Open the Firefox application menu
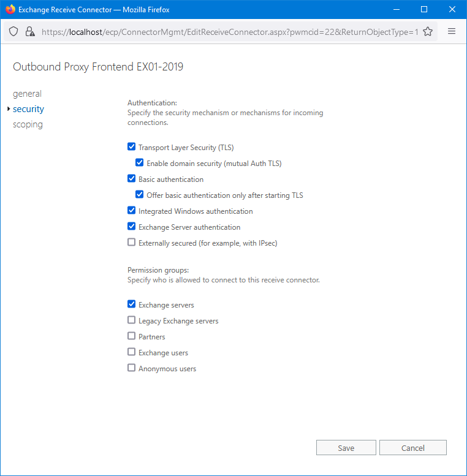Screen dimensions: 467x476 (452, 32)
